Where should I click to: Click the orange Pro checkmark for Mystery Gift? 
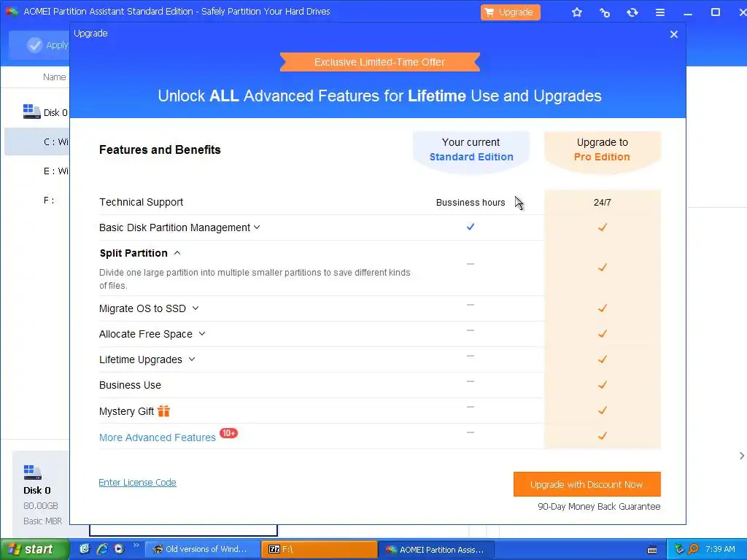[602, 410]
